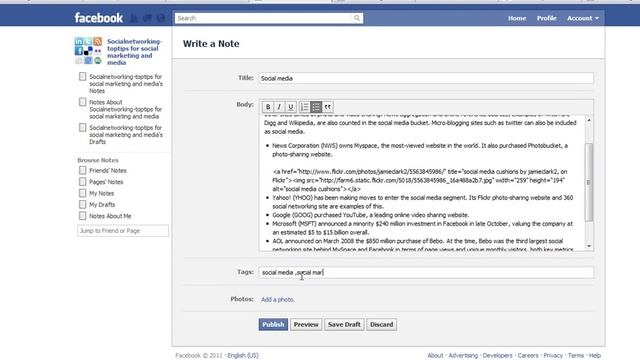Click the Add a photo link
640x360 pixels.
point(278,300)
